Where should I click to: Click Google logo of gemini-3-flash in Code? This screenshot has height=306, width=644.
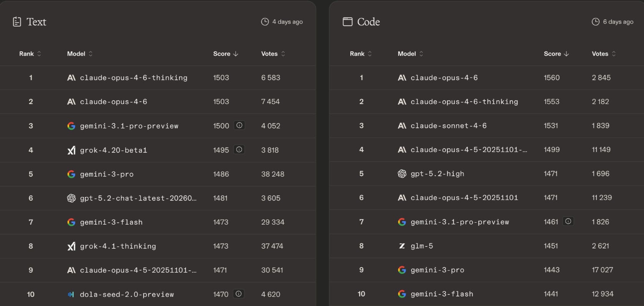402,294
